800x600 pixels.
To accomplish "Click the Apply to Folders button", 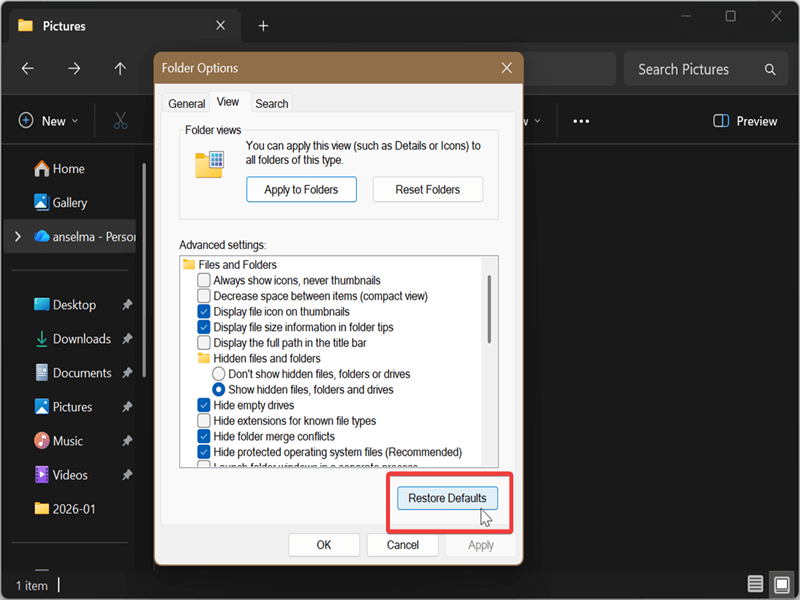I will [301, 189].
